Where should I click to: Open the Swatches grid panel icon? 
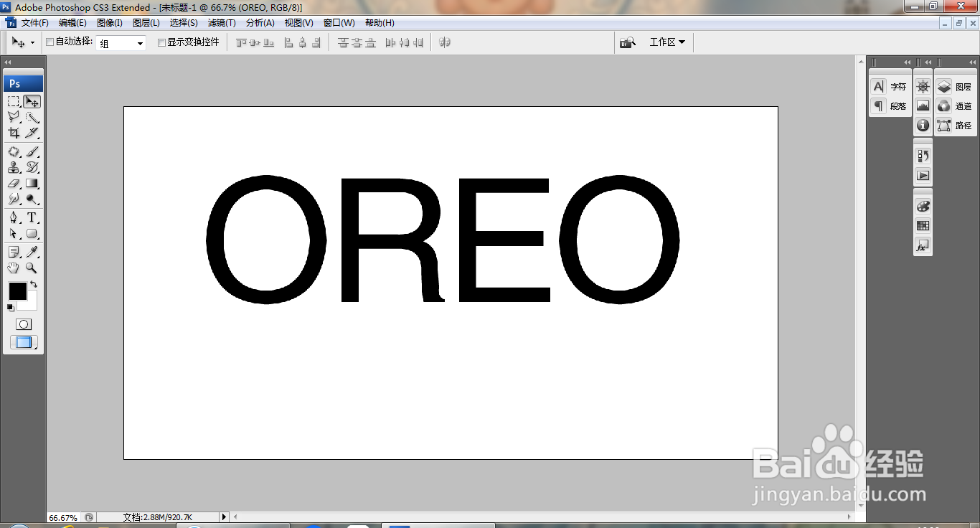point(923,225)
